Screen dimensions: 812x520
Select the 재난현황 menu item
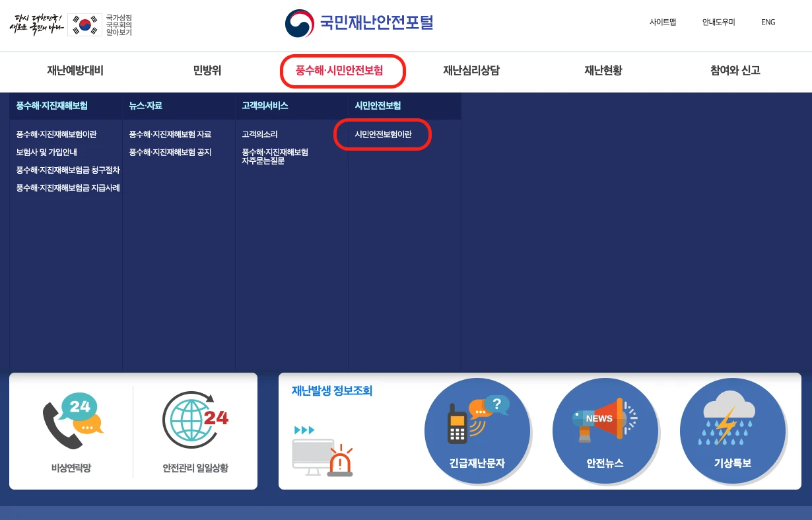[x=603, y=71]
